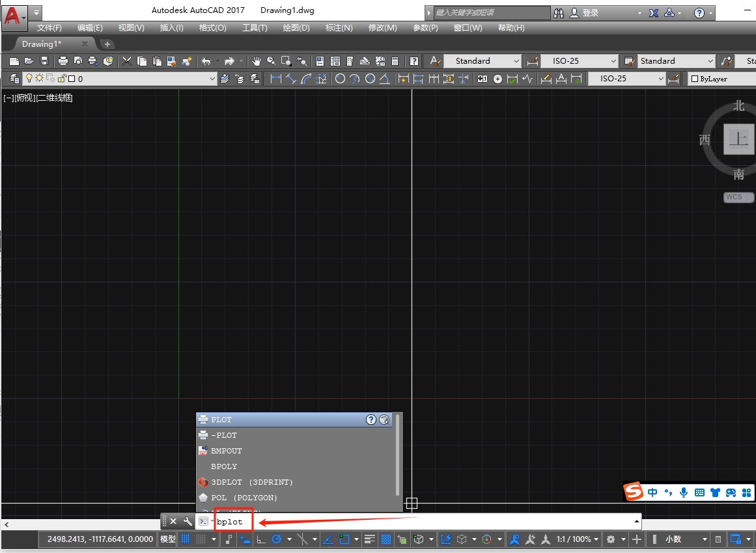The image size is (756, 553).
Task: Toggle the drawing grid display in status bar
Action: pos(186,539)
